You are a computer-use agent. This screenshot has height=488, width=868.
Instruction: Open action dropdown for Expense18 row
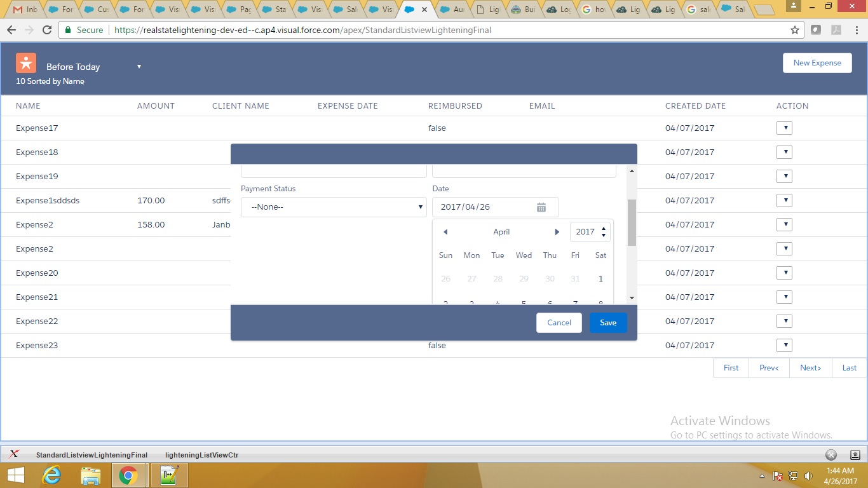pos(784,152)
